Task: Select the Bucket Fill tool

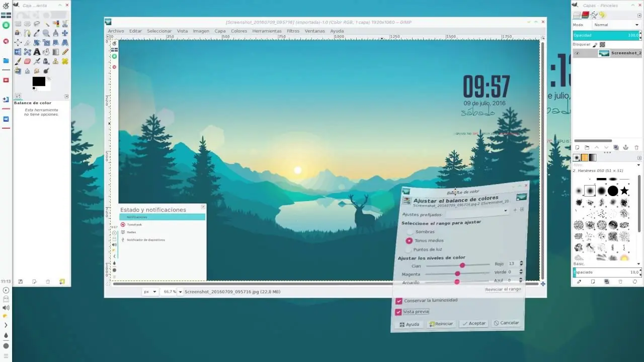Action: point(46,52)
